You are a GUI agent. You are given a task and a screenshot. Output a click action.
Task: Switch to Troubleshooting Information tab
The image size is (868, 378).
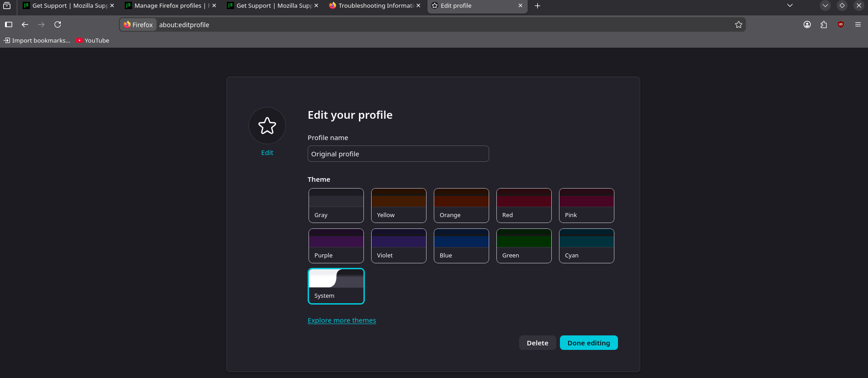tap(375, 5)
